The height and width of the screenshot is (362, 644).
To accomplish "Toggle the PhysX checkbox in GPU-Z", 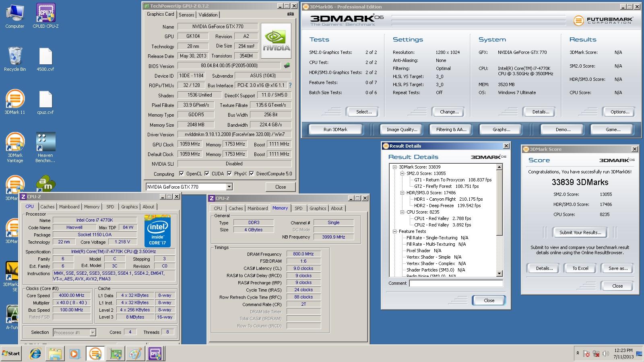I will coord(229,174).
